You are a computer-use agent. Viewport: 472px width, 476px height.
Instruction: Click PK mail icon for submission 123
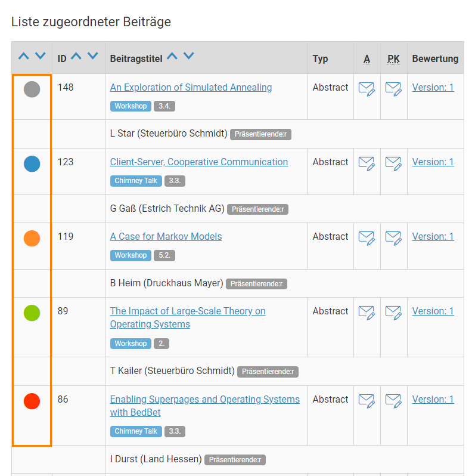tap(393, 163)
